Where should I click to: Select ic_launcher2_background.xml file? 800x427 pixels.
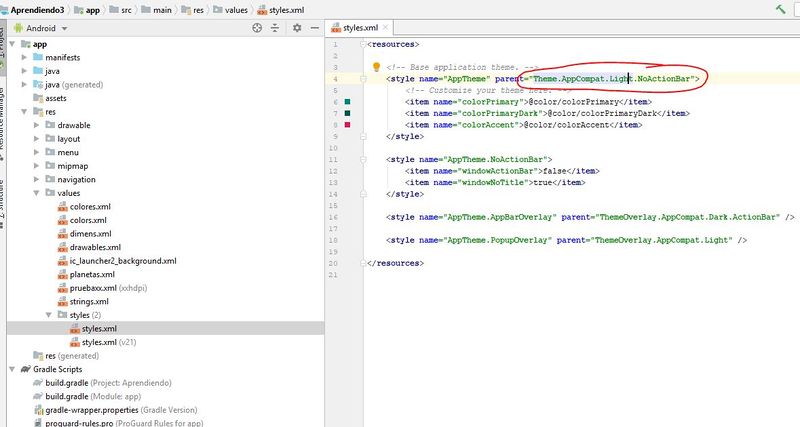tap(117, 261)
